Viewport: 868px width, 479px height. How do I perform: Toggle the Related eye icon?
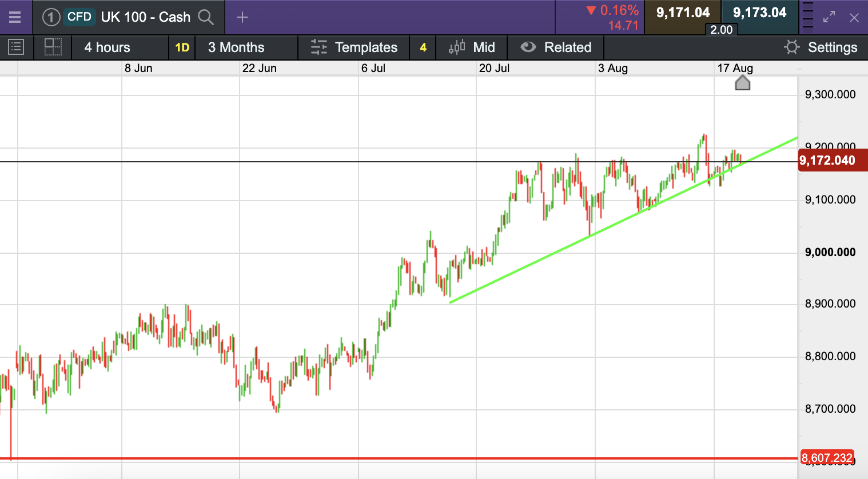528,47
